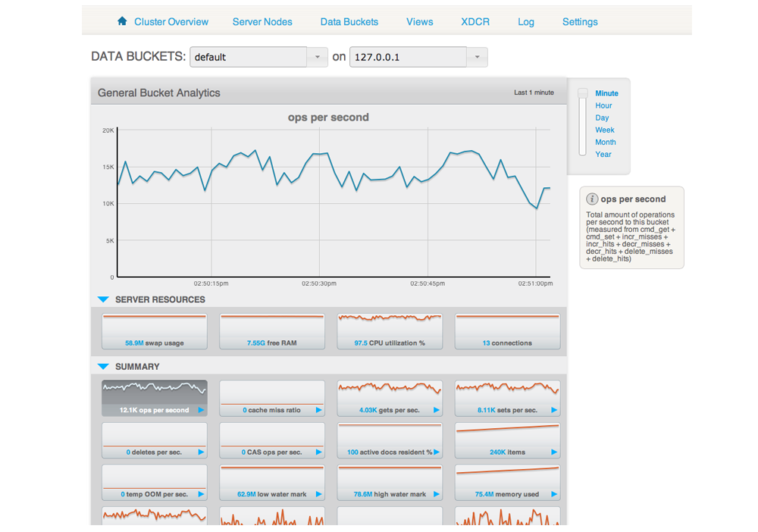Go to the Settings page
Screen dimensions: 758x532
[x=580, y=22]
